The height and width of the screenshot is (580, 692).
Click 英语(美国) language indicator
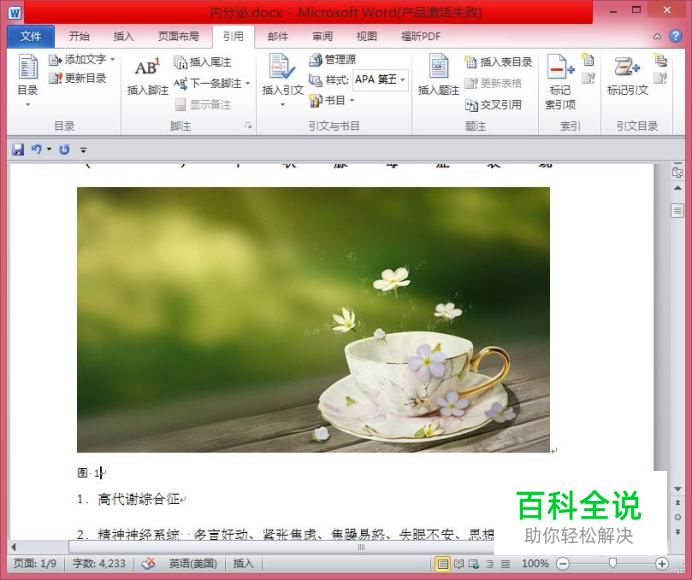[x=193, y=563]
